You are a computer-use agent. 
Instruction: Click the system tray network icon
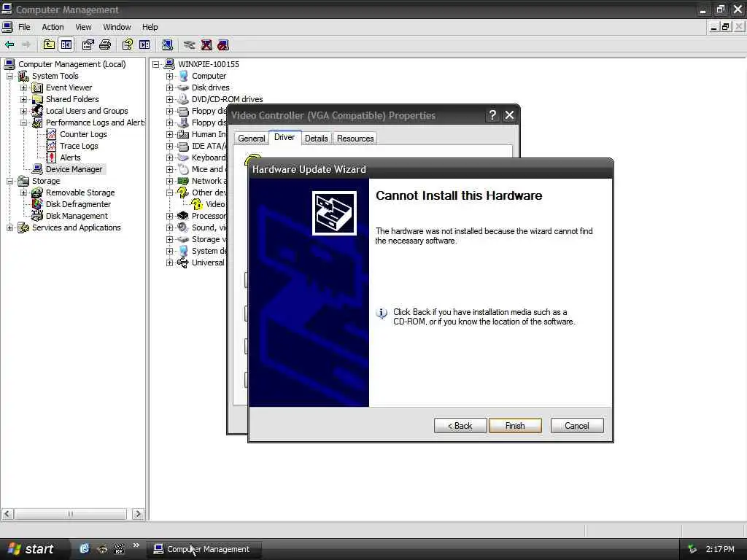pyautogui.click(x=692, y=549)
